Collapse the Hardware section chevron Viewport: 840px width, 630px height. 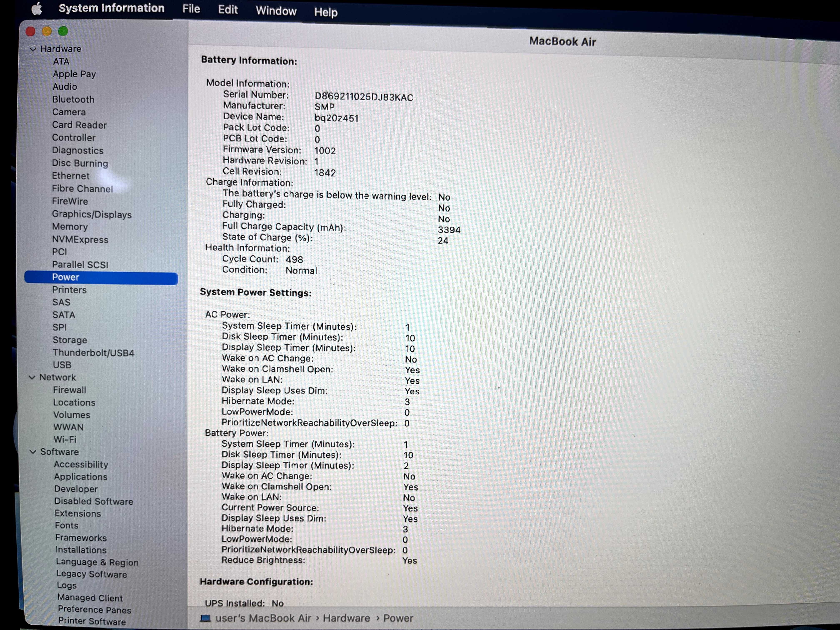click(33, 49)
